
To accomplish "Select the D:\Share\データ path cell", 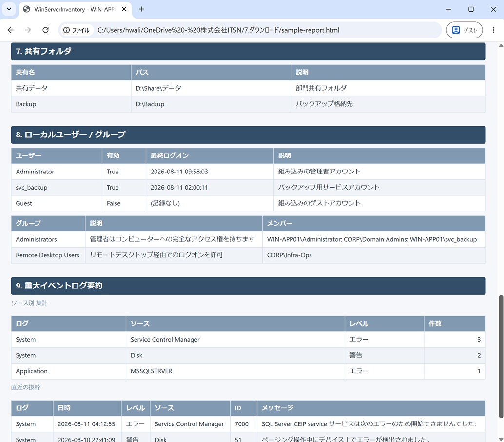I will 211,88.
